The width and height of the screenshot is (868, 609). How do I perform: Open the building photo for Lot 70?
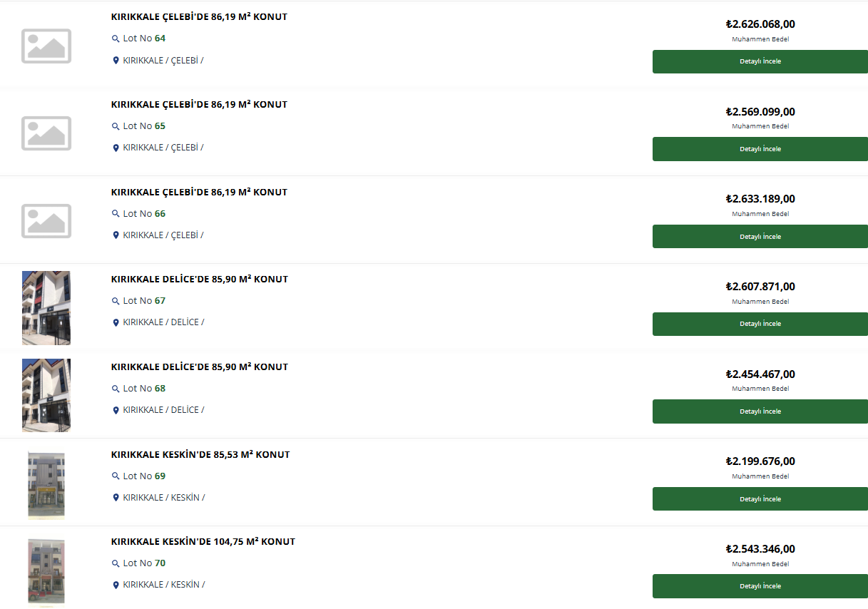46,571
